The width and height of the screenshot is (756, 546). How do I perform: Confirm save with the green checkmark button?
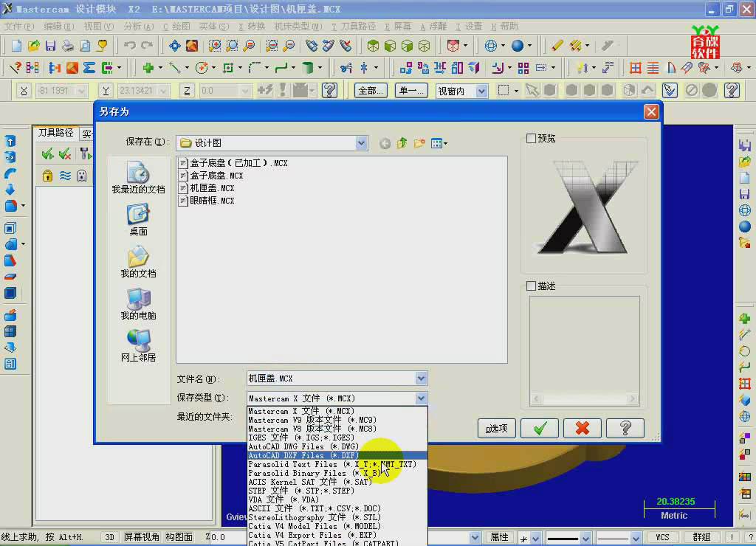pos(540,428)
